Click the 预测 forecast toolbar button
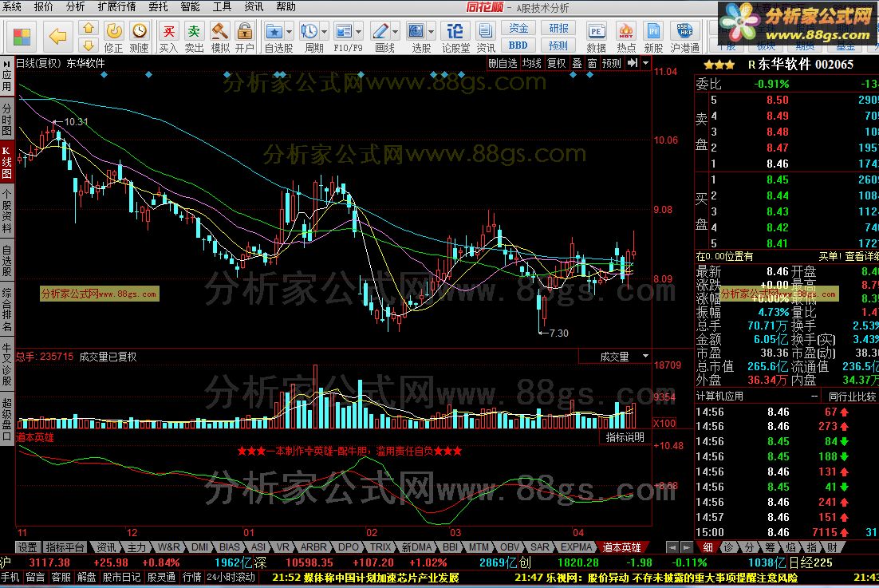The height and width of the screenshot is (588, 879). tap(558, 45)
